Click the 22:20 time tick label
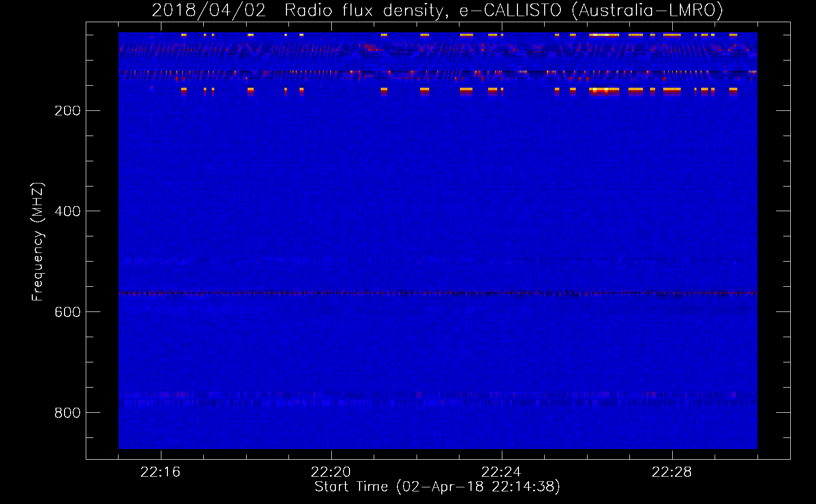The width and height of the screenshot is (816, 504). [x=331, y=472]
